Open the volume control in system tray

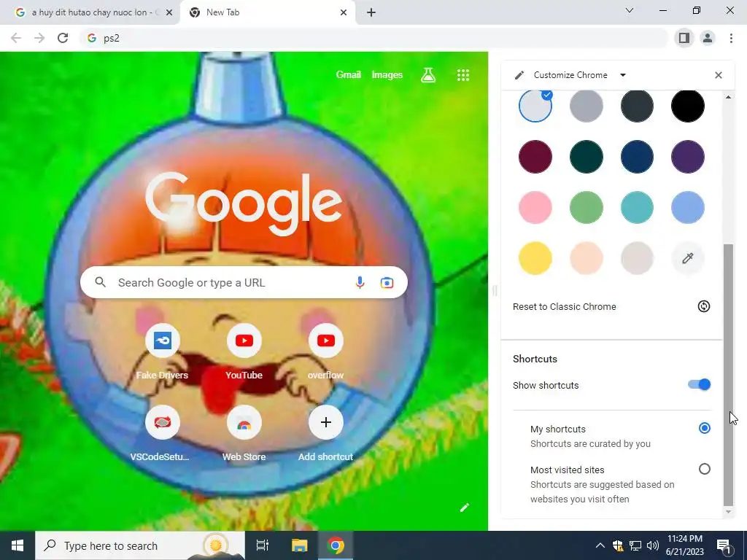[x=653, y=545]
